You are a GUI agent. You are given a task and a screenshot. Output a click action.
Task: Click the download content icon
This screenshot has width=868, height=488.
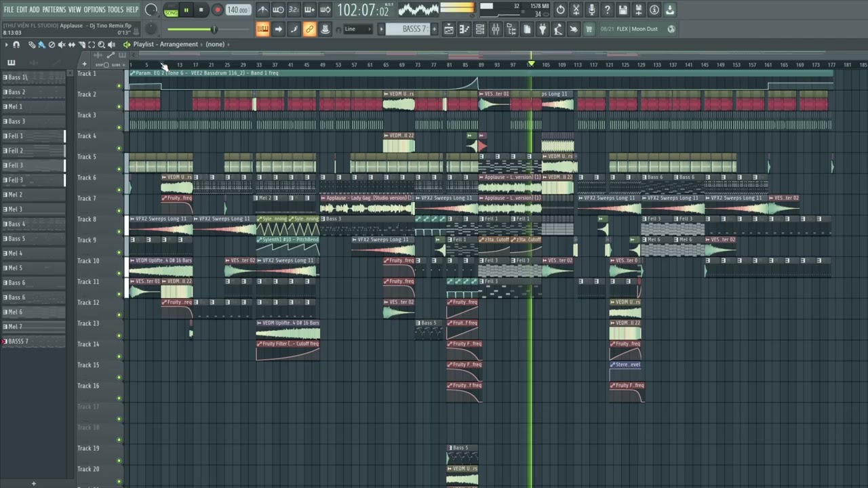pos(670,9)
